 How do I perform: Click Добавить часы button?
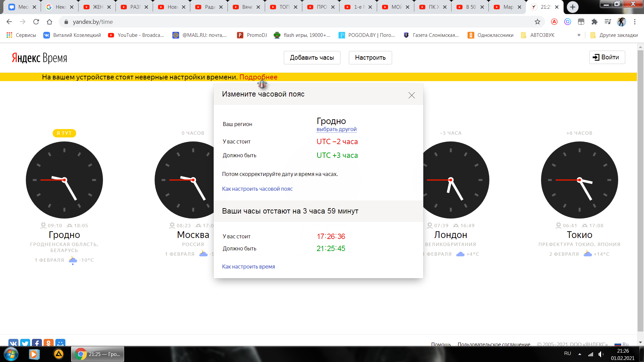312,58
